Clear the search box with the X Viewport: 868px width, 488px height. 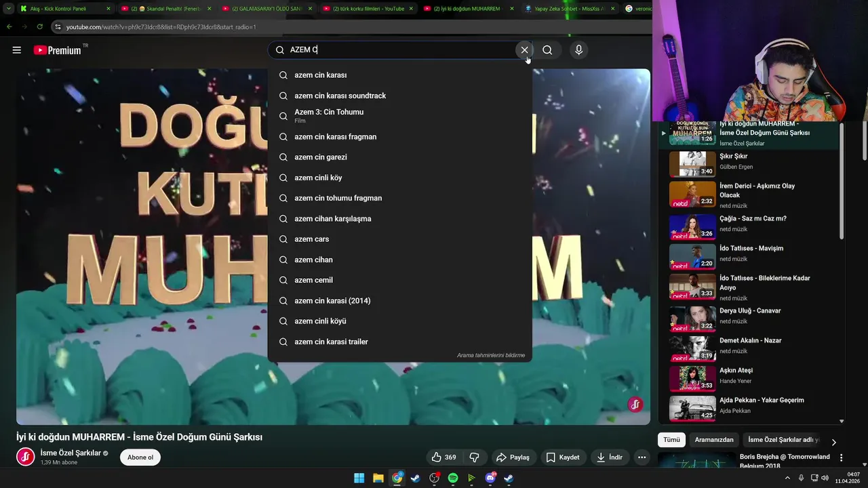coord(524,50)
